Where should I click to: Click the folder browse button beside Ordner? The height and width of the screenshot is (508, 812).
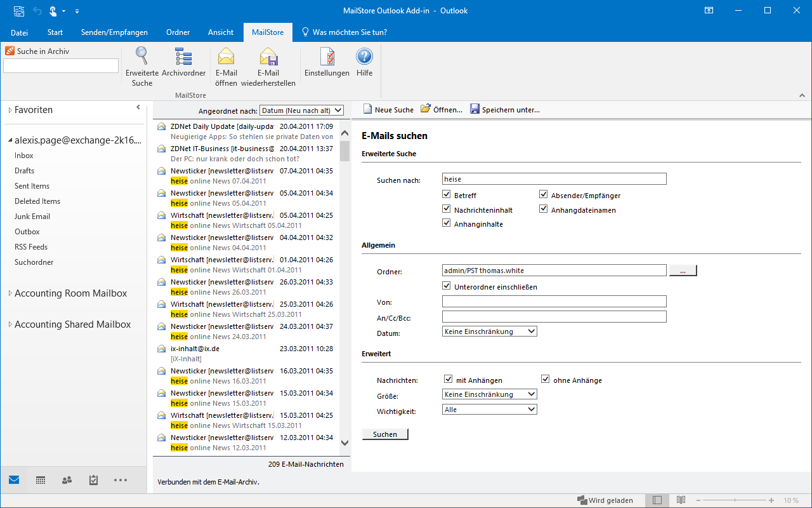[x=683, y=271]
